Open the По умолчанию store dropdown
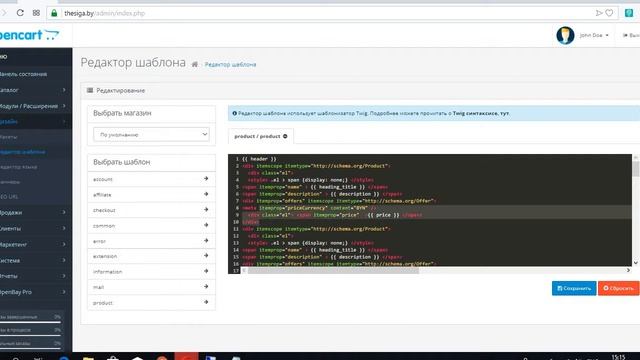Image resolution: width=640 pixels, height=360 pixels. click(151, 134)
